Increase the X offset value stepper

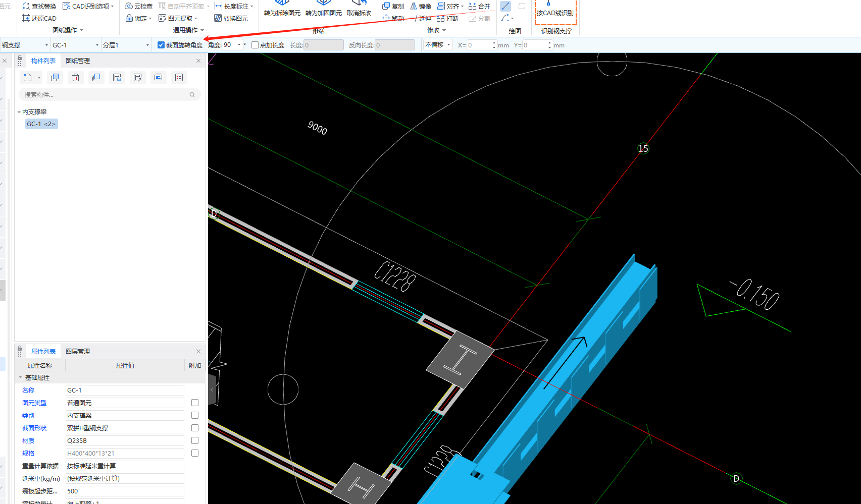[x=494, y=43]
